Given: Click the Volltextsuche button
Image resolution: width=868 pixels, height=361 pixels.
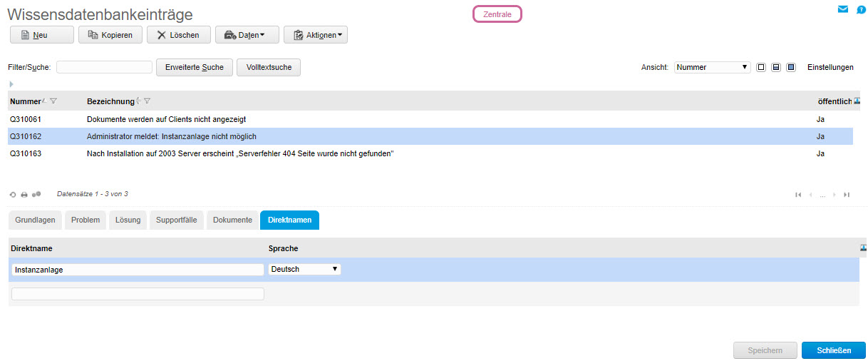Looking at the screenshot, I should [269, 67].
